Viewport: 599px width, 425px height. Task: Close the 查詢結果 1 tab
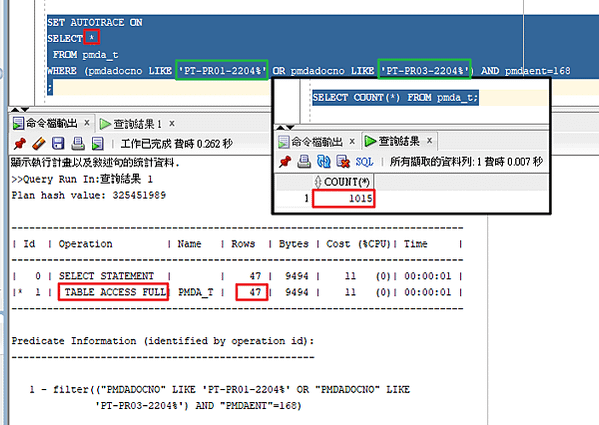click(172, 123)
